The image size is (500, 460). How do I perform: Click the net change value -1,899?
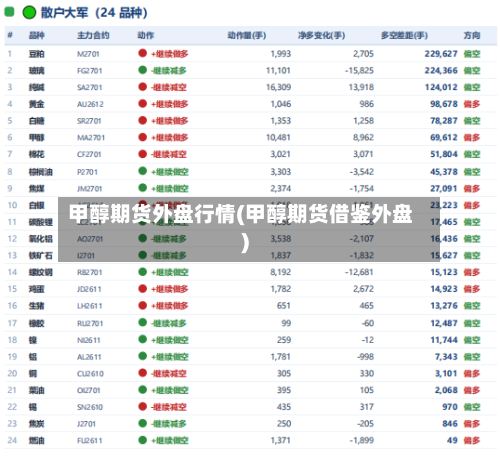[361, 440]
